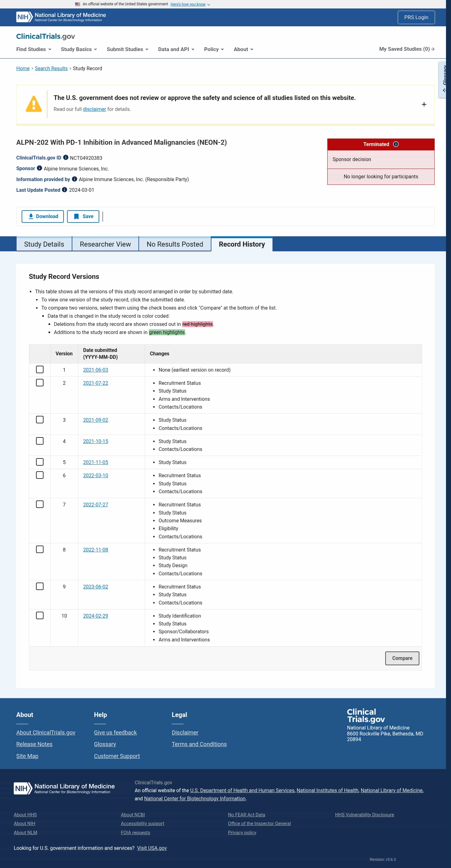This screenshot has width=451, height=868.
Task: Click the Compare button
Action: (x=402, y=658)
